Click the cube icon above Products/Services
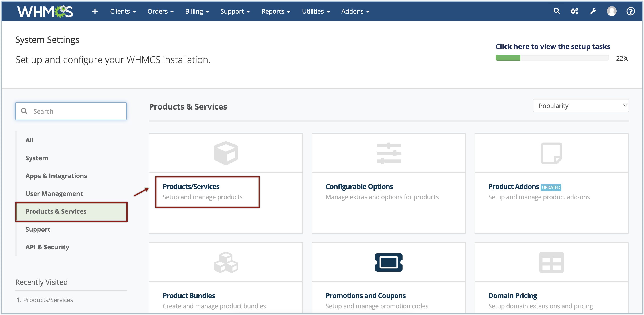The height and width of the screenshot is (315, 644). [226, 153]
